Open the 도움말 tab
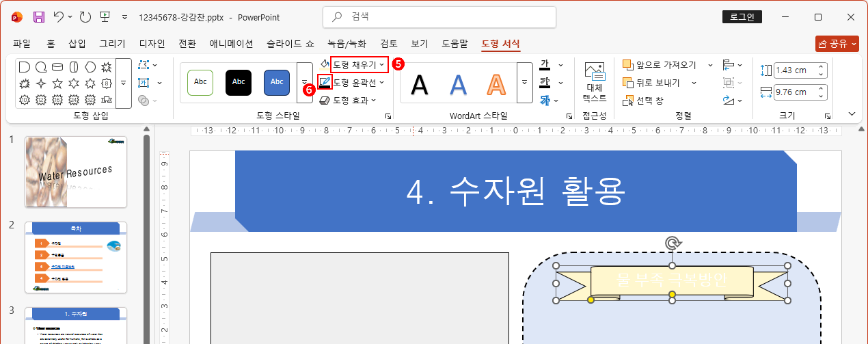 455,44
